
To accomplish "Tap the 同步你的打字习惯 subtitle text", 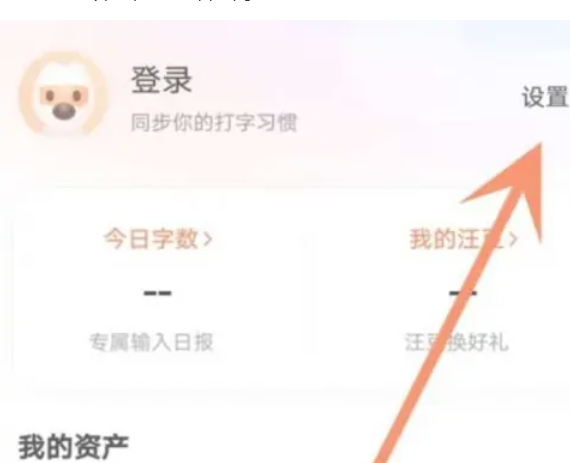I will (x=214, y=122).
